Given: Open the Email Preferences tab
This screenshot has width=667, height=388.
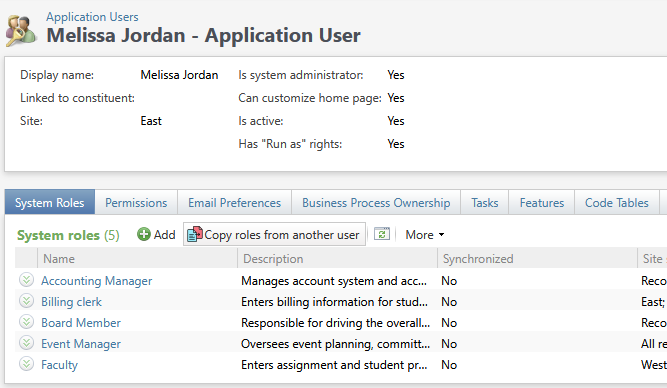Looking at the screenshot, I should click(x=234, y=202).
